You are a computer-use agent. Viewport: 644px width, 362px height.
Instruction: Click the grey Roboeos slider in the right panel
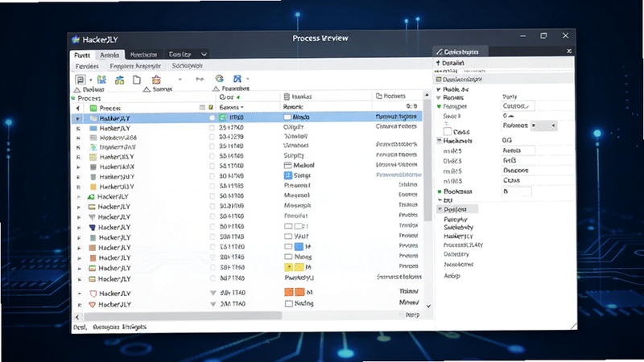tap(544, 125)
